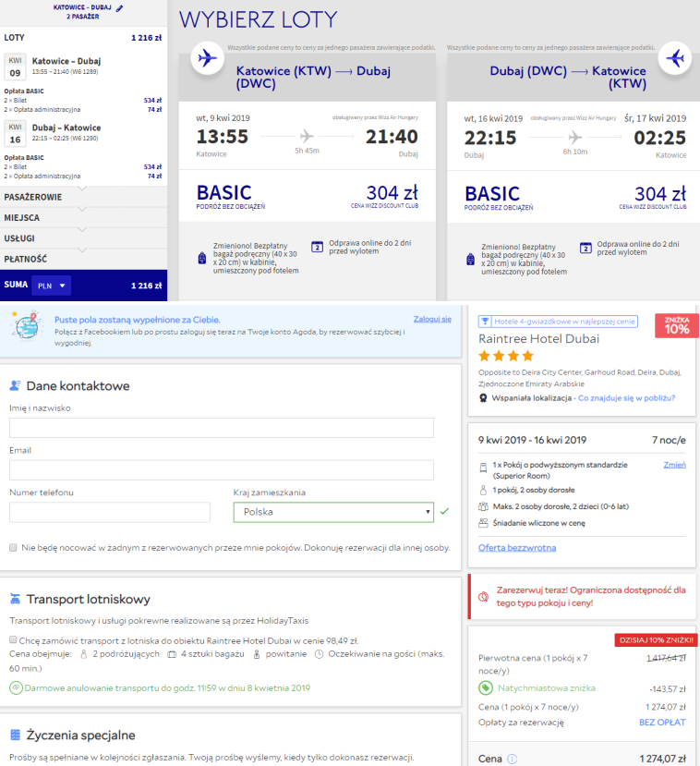Click the SUMA total of 1 216 zł
Image resolution: width=700 pixels, height=766 pixels.
click(147, 286)
